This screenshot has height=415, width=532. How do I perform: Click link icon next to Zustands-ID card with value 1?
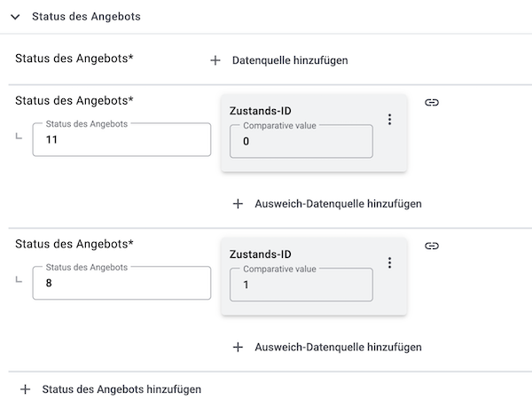(432, 246)
